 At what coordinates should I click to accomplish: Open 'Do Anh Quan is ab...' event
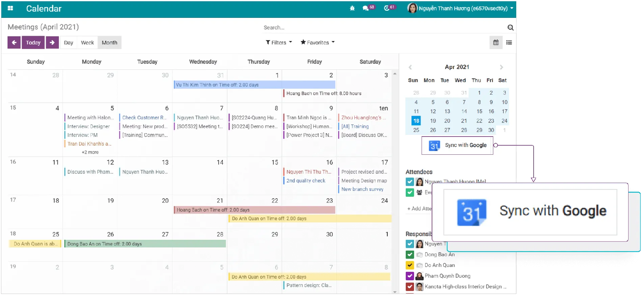point(35,244)
